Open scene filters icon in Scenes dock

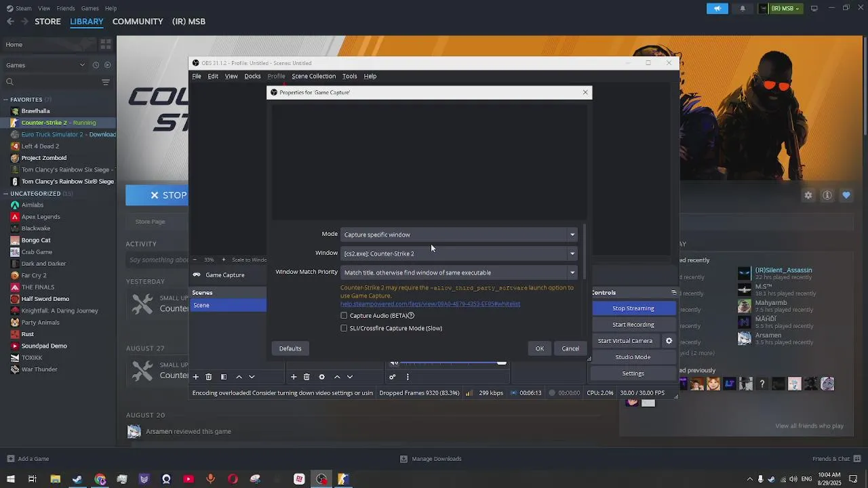[x=223, y=377]
